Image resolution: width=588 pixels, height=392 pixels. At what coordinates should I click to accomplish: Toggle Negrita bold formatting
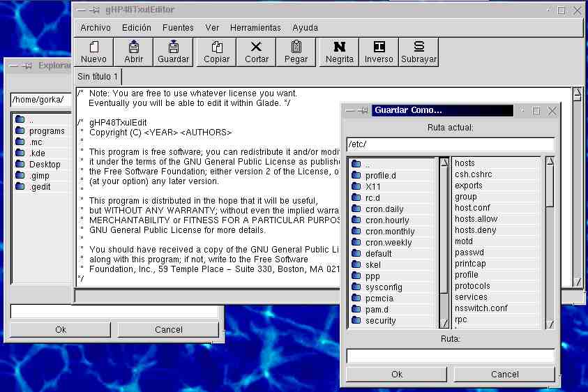[x=340, y=52]
